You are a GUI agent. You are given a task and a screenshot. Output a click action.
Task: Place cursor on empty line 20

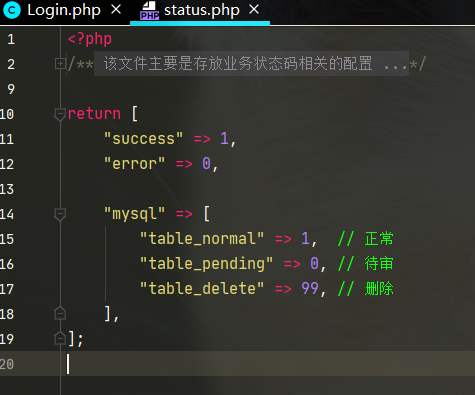(x=237, y=364)
